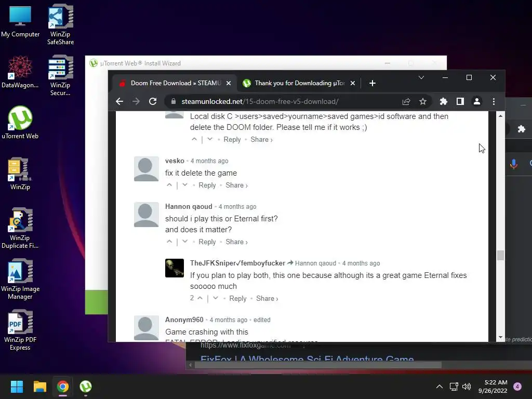Upvote TheJFKSniper's reply

coord(200,299)
